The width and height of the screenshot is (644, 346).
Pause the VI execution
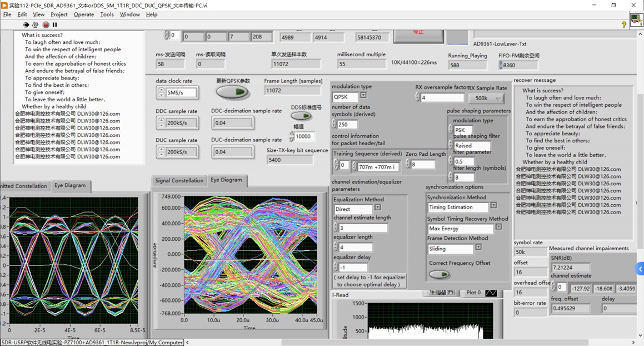[x=54, y=24]
